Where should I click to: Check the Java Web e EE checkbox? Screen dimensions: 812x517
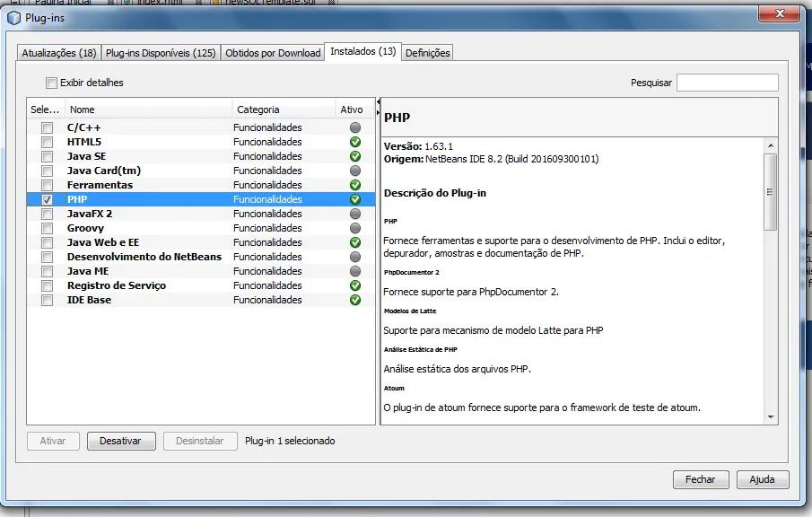point(47,242)
